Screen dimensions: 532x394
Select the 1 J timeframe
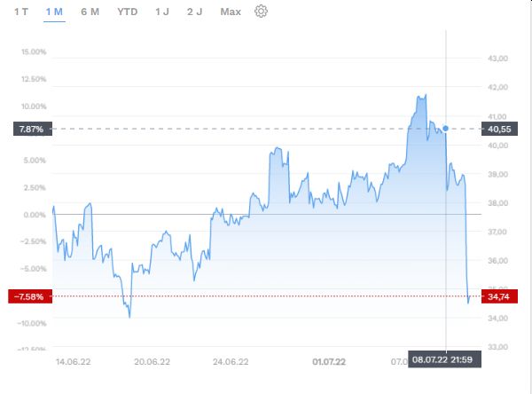(x=162, y=12)
